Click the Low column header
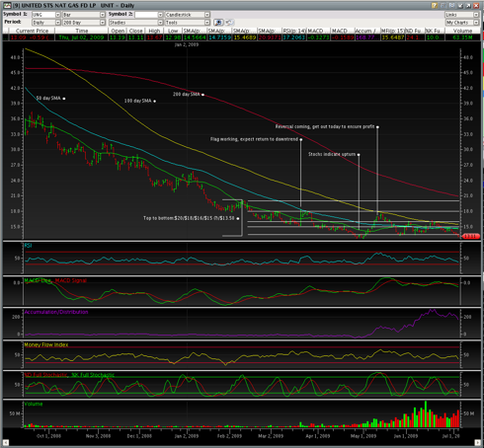Screen dimensions: 484x448 [173, 31]
